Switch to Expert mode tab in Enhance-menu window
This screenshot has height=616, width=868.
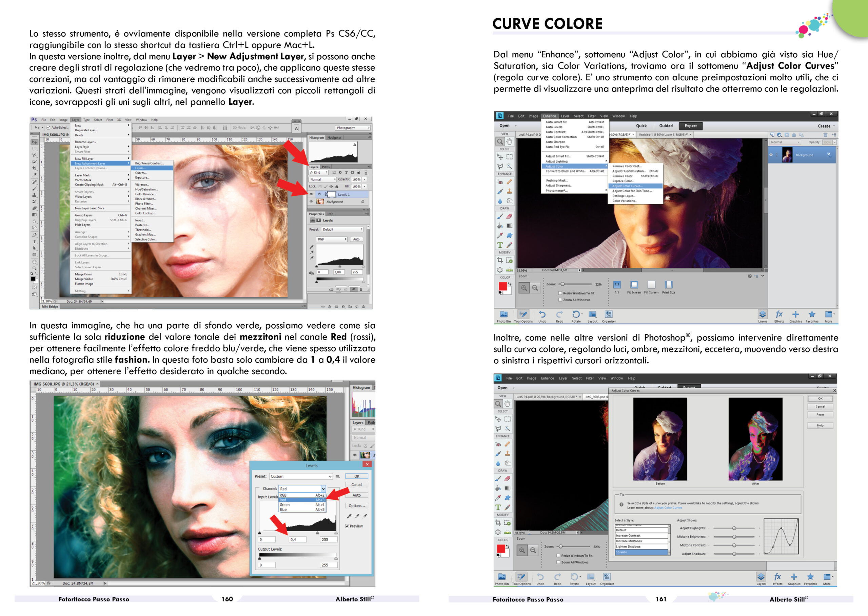coord(691,126)
